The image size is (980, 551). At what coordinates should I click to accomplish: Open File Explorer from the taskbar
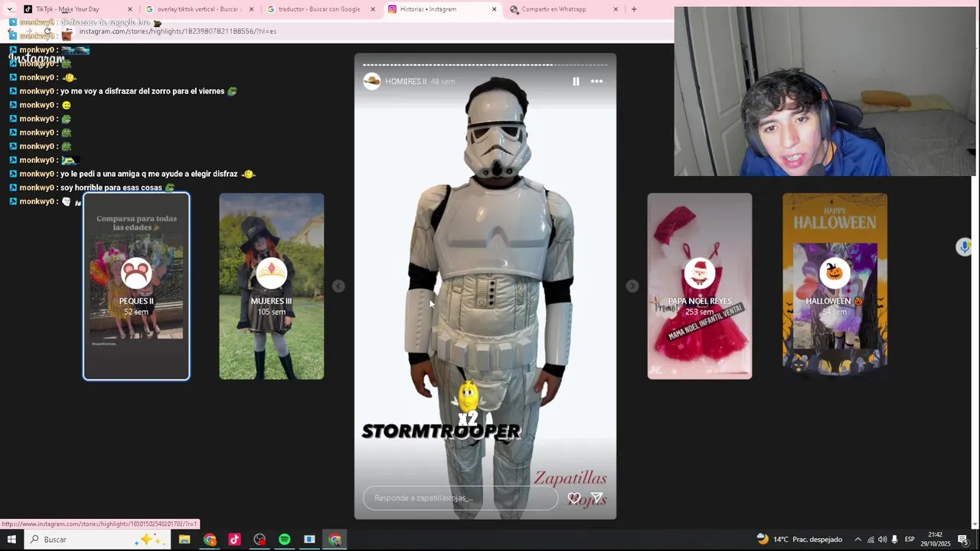coord(185,540)
